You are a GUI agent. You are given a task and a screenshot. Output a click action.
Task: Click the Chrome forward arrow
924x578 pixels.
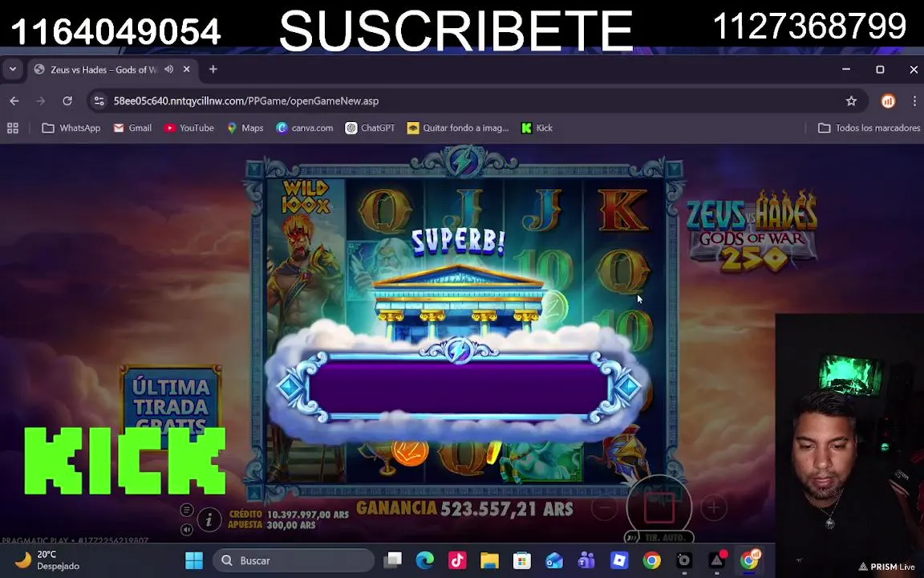click(41, 101)
